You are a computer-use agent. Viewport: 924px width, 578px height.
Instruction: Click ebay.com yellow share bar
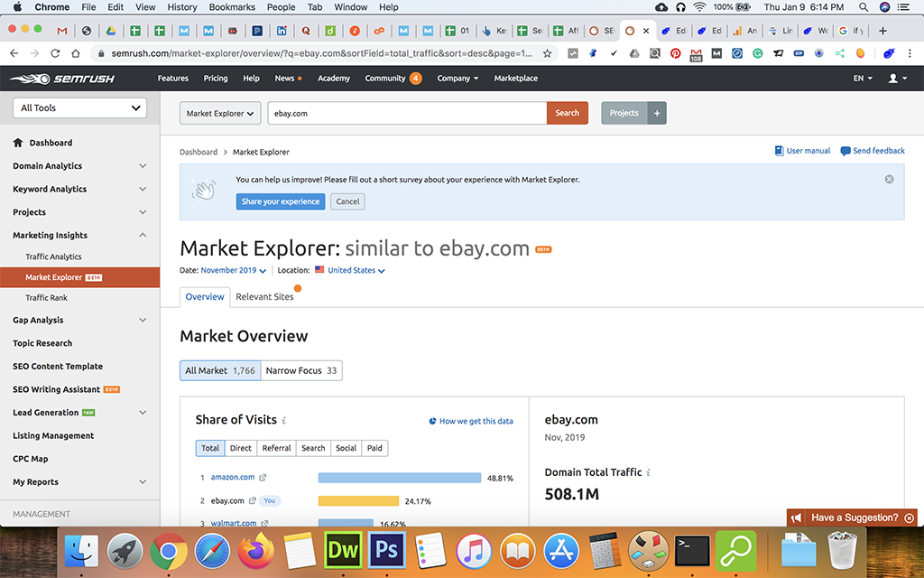358,500
